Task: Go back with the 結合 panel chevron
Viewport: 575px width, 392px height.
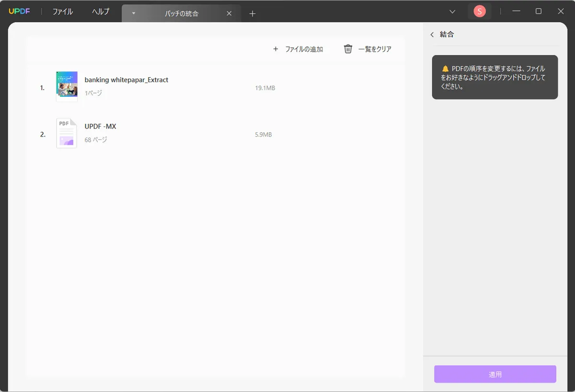Action: pyautogui.click(x=432, y=35)
